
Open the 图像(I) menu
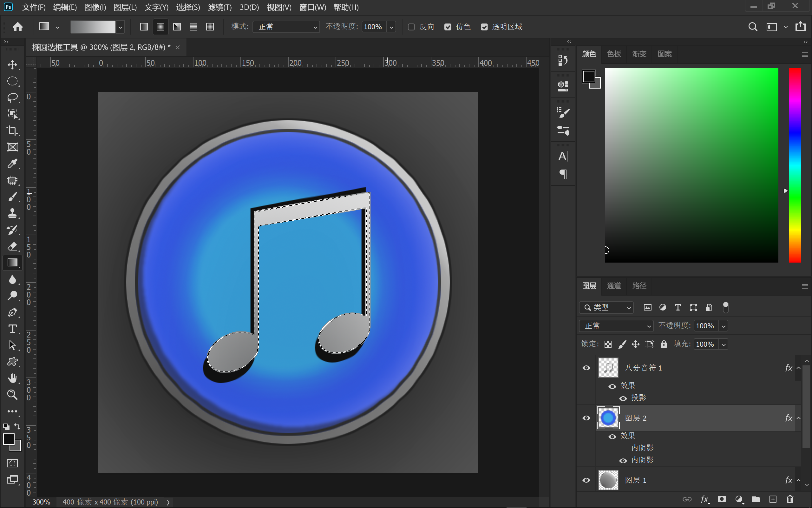point(95,7)
